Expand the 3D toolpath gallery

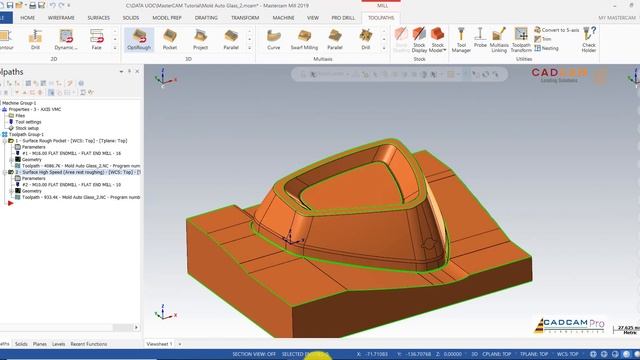point(249,48)
